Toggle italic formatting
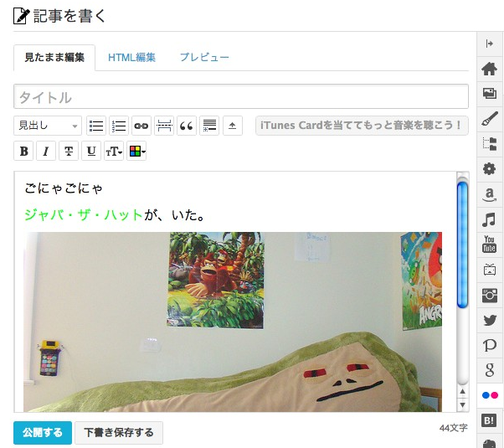504x448 pixels. [46, 151]
